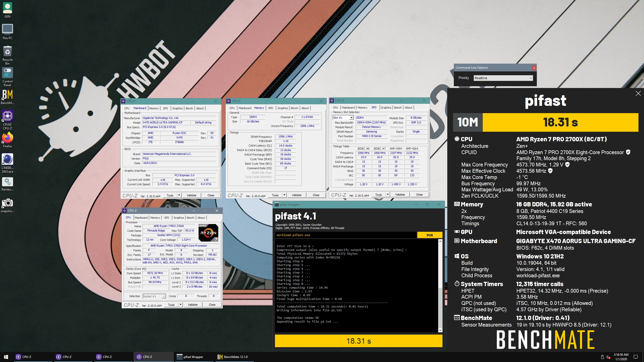Click the DRAM Frequency value 1599.1 MHz
Viewport: 644px width, 362px height.
click(x=286, y=137)
